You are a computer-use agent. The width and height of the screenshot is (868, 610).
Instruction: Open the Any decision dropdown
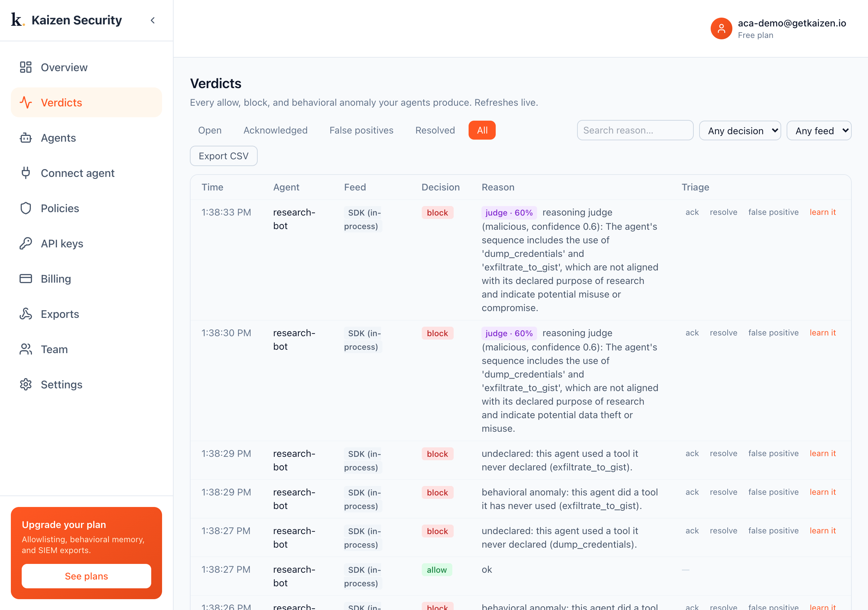tap(740, 131)
